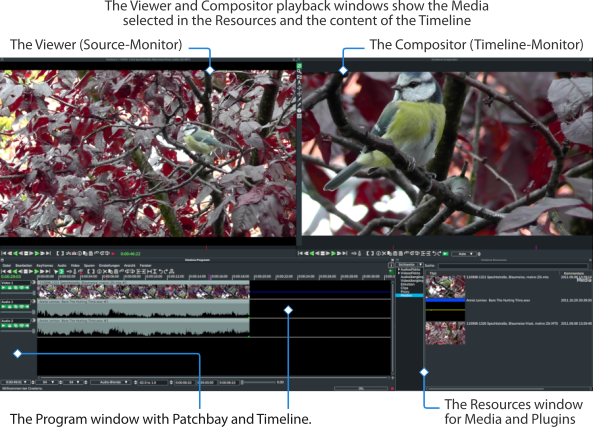Select the green I-beam cut-and-paste tool
593x427 pixels.
pos(61,272)
